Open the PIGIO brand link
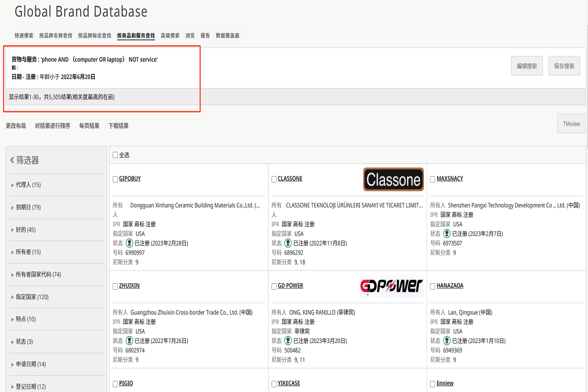The height and width of the screenshot is (392, 588). pyautogui.click(x=126, y=383)
